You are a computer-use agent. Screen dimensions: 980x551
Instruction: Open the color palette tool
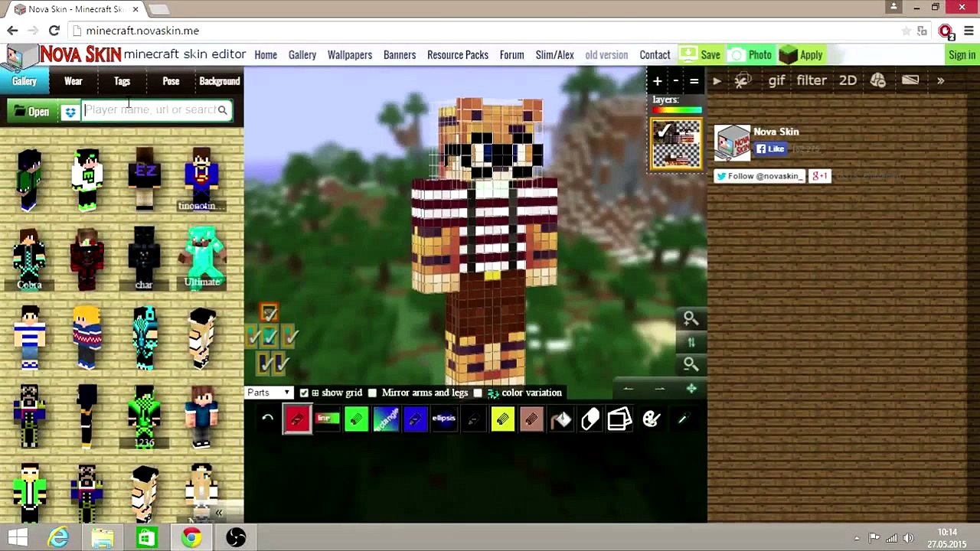(x=652, y=419)
